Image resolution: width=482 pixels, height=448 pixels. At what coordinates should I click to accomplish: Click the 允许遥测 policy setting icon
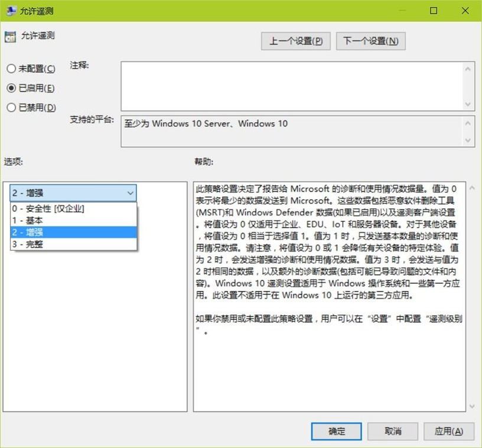[x=10, y=37]
